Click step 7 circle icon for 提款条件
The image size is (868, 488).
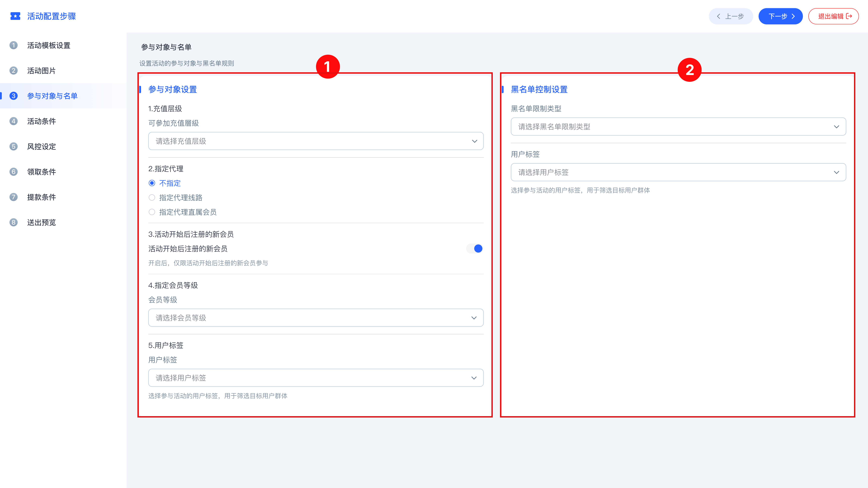pos(13,197)
